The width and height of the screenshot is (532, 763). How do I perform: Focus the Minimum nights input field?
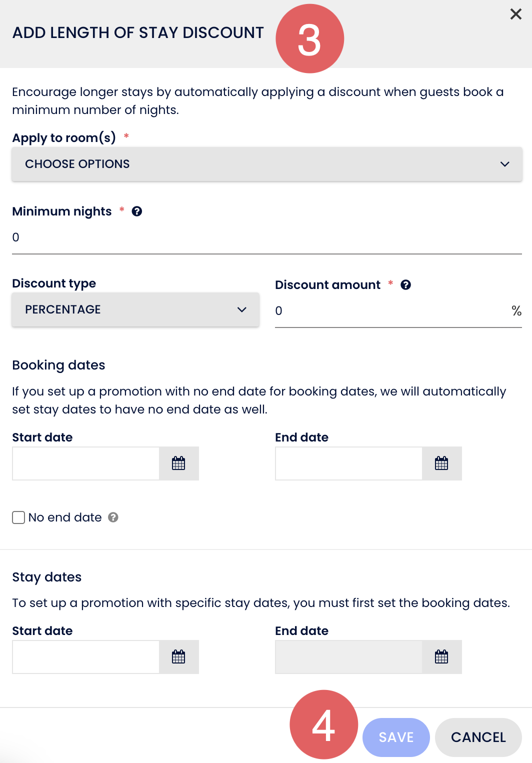coord(267,238)
